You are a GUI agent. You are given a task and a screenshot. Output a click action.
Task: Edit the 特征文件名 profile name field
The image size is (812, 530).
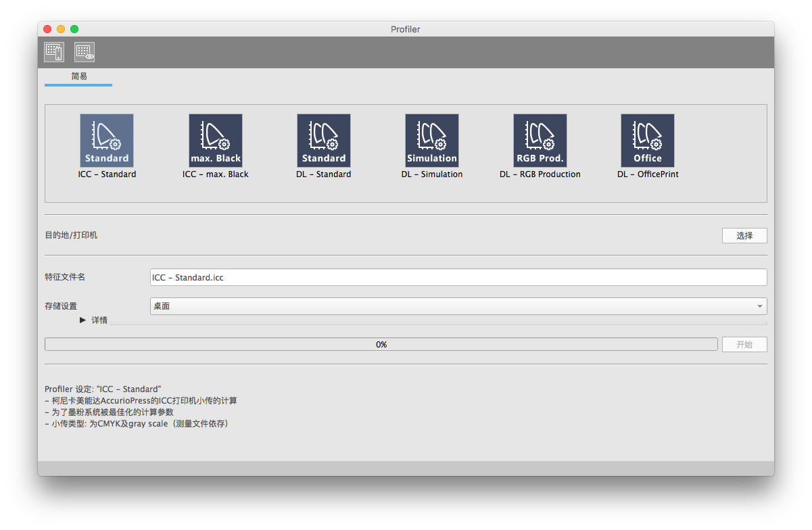click(x=458, y=277)
